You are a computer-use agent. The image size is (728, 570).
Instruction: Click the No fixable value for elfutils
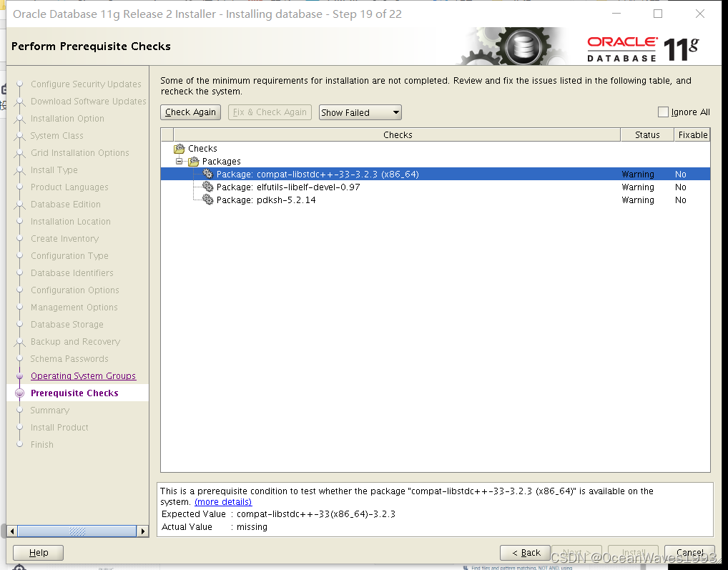click(681, 187)
